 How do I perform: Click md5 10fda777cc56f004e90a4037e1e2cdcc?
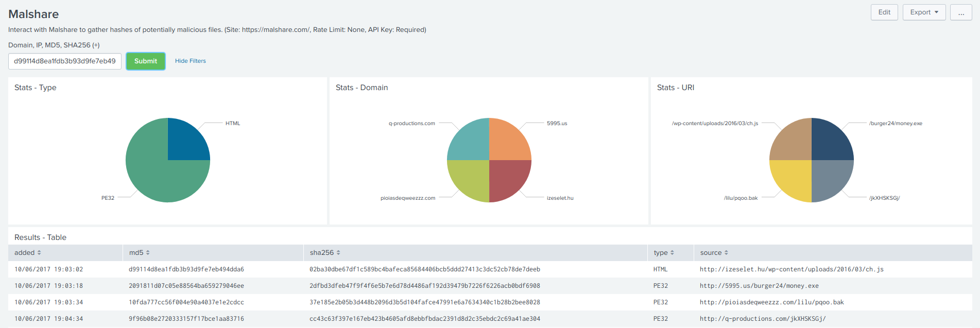click(x=186, y=302)
